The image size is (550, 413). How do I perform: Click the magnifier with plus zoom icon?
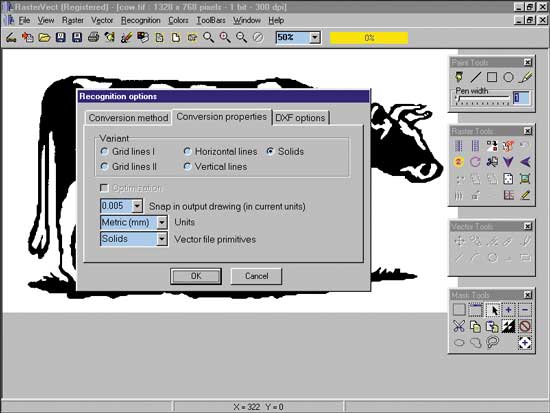pyautogui.click(x=225, y=37)
